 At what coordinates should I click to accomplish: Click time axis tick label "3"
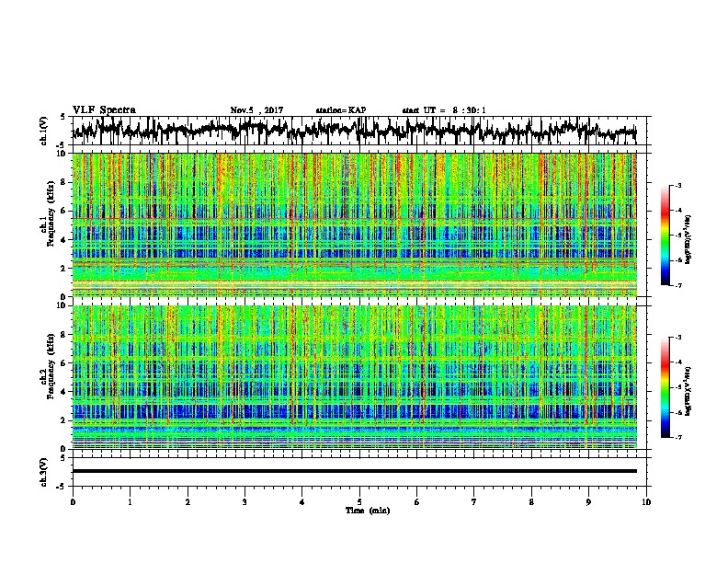[x=245, y=502]
